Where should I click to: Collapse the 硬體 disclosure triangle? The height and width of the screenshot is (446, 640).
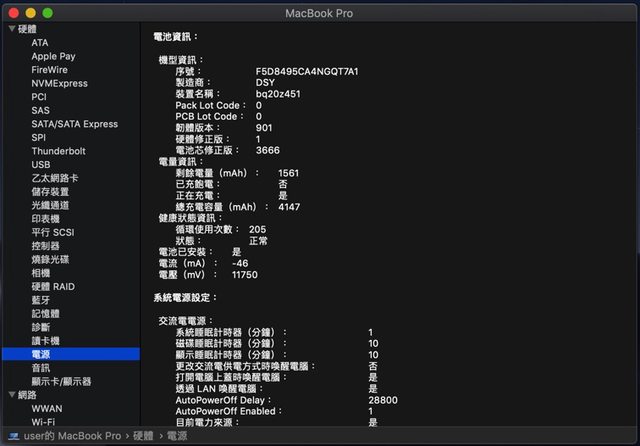point(11,29)
